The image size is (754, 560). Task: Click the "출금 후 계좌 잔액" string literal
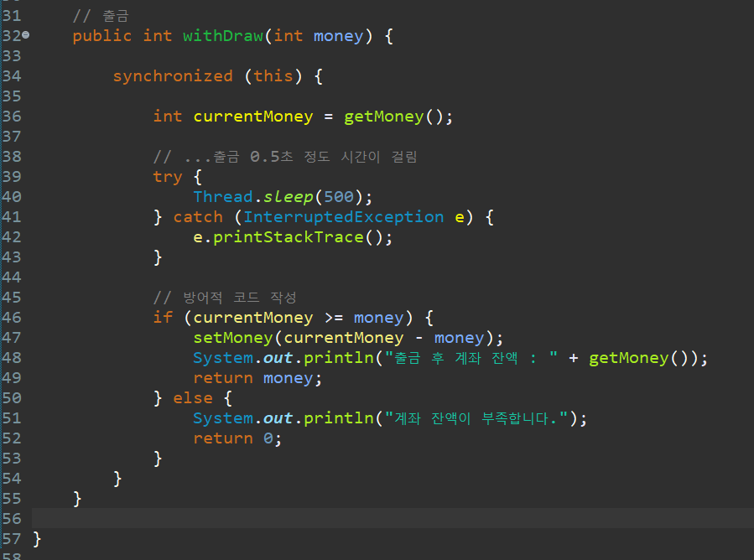[471, 358]
